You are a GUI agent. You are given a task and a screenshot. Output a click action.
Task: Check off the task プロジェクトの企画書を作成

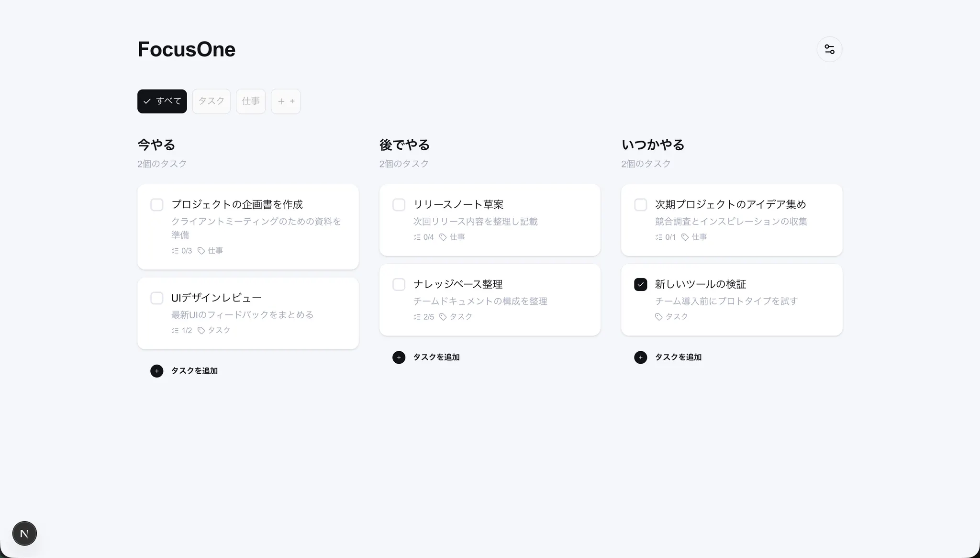click(x=156, y=204)
